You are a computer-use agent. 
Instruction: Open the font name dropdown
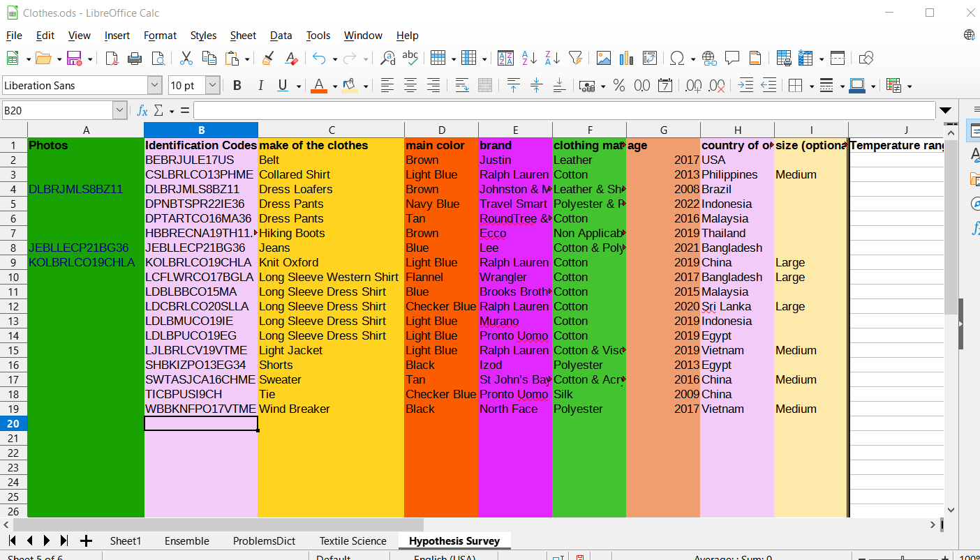(155, 86)
